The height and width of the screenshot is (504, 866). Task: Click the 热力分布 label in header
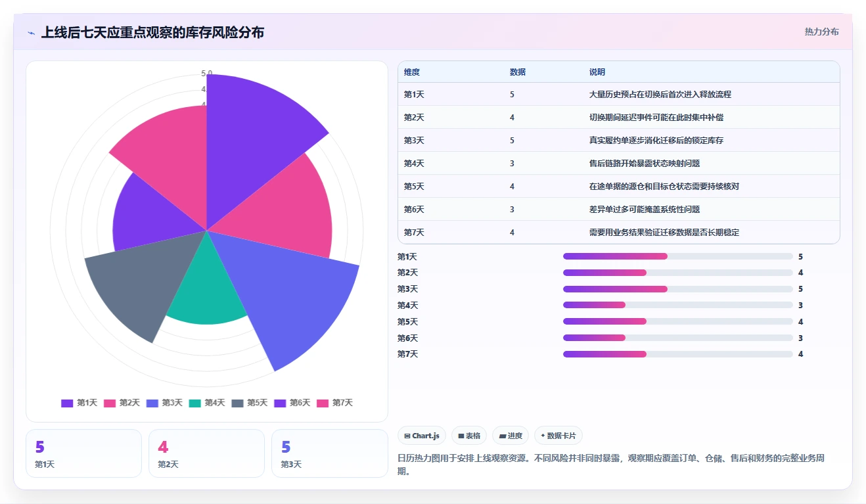821,32
